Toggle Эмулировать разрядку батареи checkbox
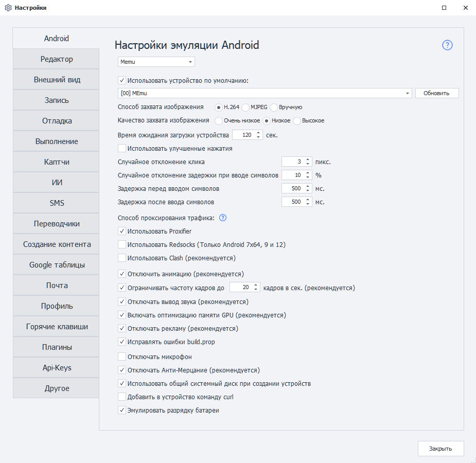476x463 pixels. (x=122, y=410)
